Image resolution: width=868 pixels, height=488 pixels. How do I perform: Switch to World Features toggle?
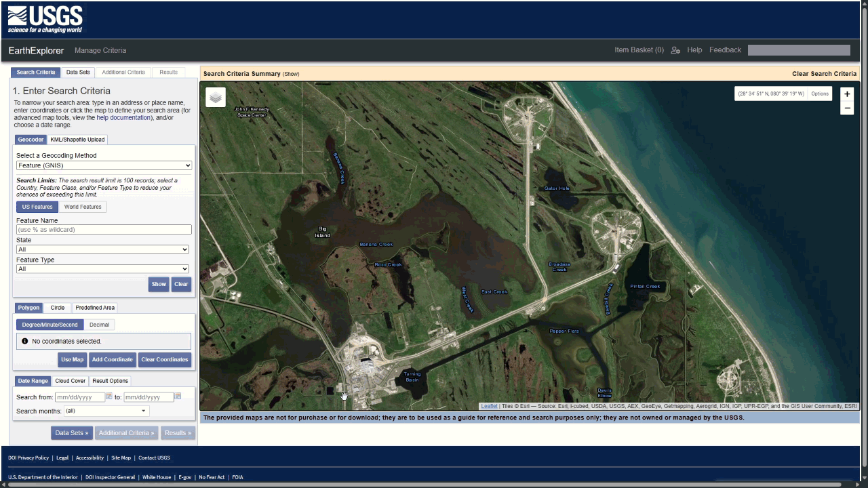(83, 207)
